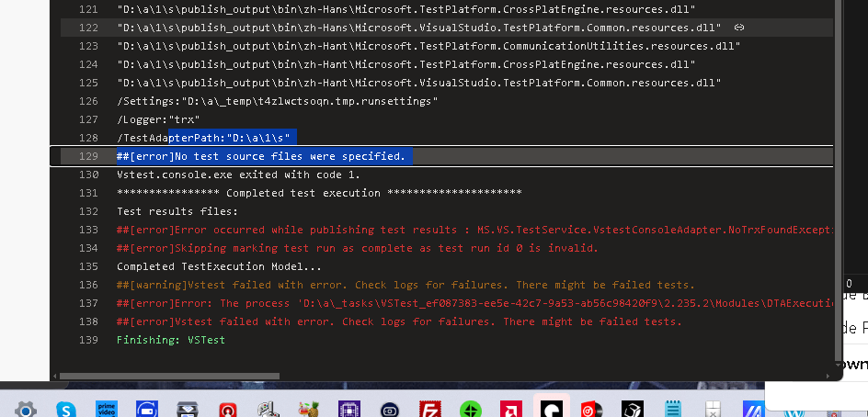Screen dimensions: 868x417
Task: Open the green circle crosshair app
Action: tap(470, 410)
